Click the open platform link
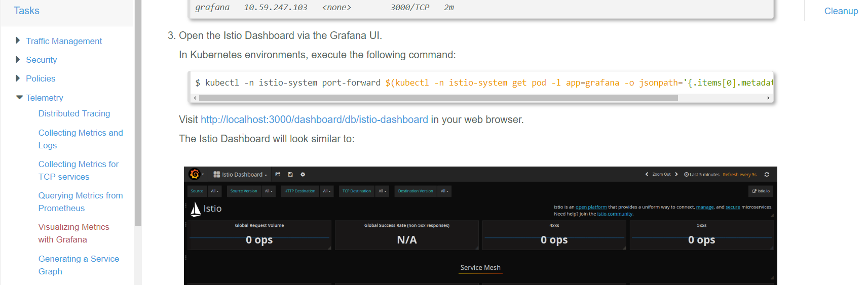Viewport: 868px width, 285px height. 591,207
